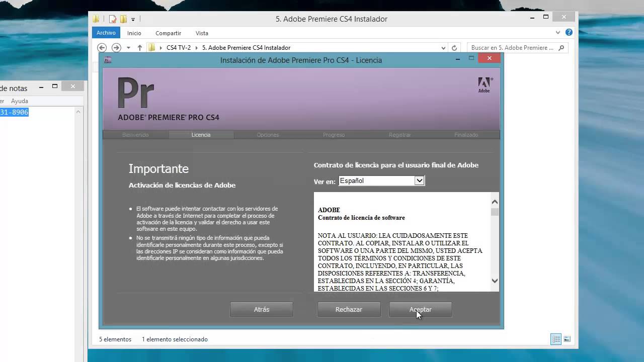Click the Explorer forward navigation arrow
This screenshot has height=362, width=644.
116,48
